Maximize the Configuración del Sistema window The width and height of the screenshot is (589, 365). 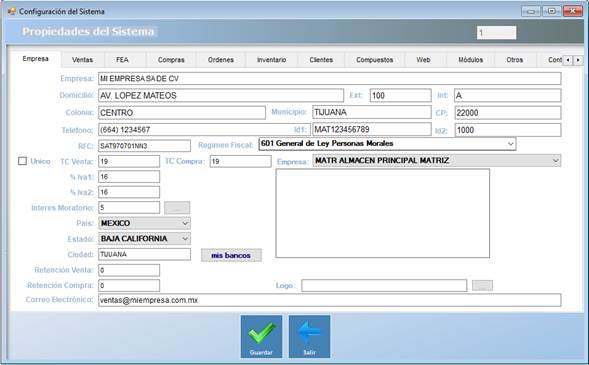pyautogui.click(x=551, y=11)
